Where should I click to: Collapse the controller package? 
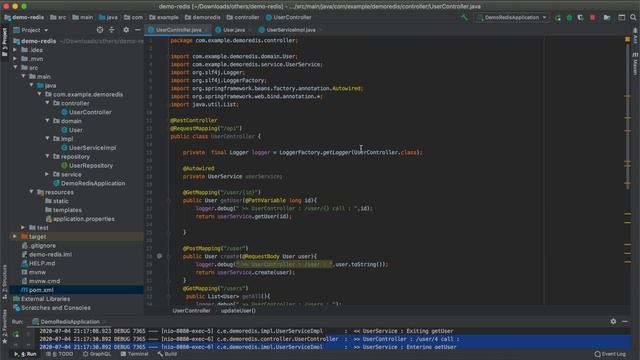[47, 103]
